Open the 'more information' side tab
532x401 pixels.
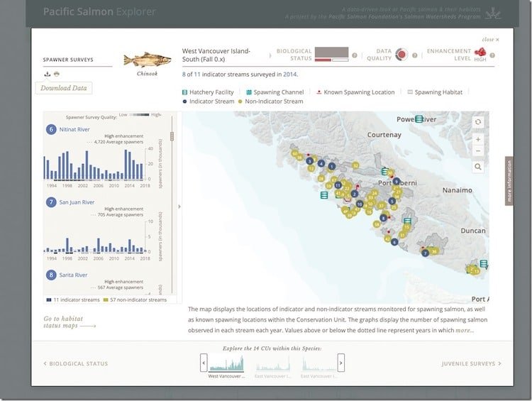coord(509,181)
